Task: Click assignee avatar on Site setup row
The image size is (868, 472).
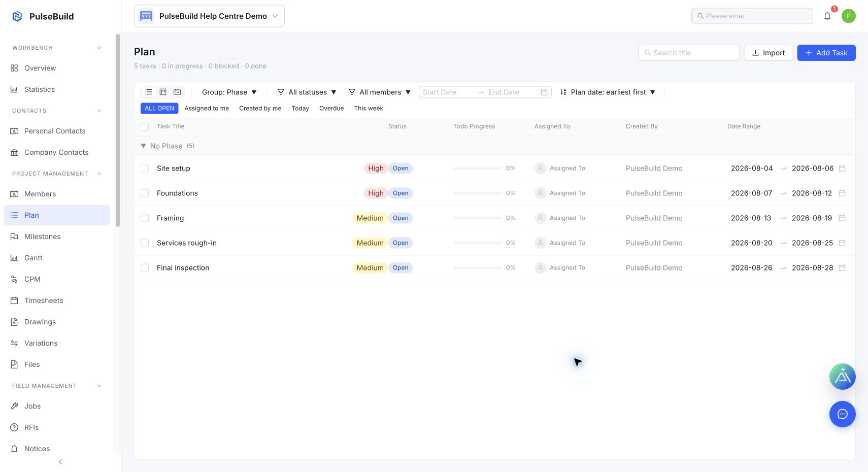Action: [x=541, y=168]
